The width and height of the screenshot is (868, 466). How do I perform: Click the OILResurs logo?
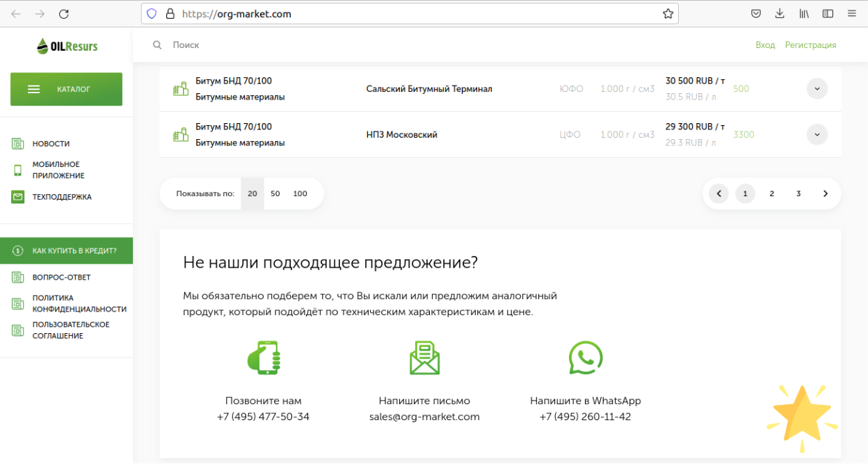[x=67, y=47]
